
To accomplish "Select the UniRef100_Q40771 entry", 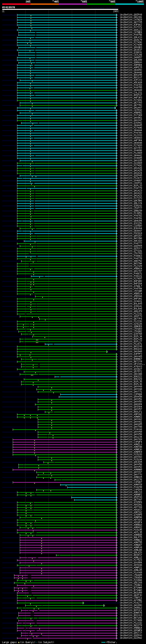I will pyautogui.click(x=131, y=392).
